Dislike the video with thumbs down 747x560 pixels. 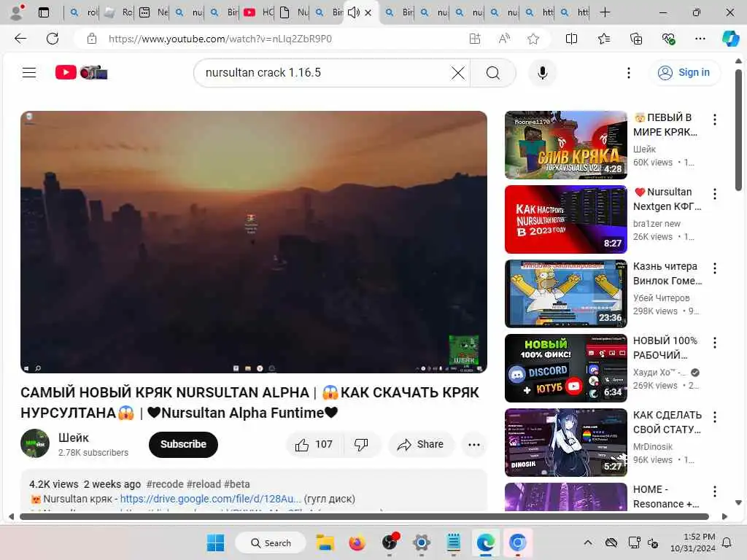click(x=361, y=445)
